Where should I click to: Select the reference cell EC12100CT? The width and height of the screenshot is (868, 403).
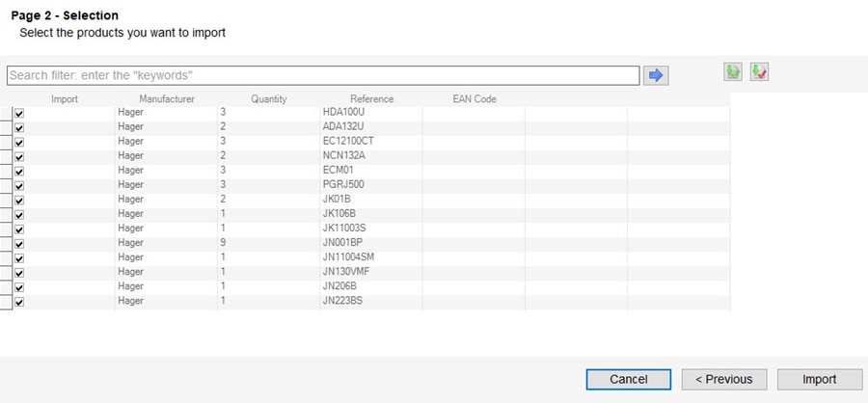pos(371,141)
